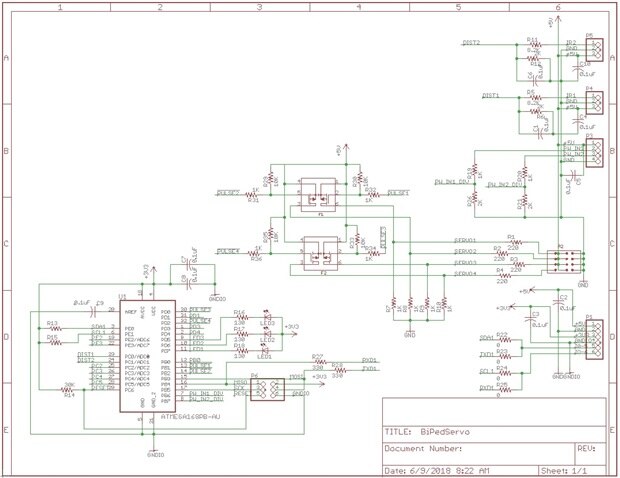Viewport: 620px width, 478px height.
Task: Click the REV: field in title block
Action: [x=590, y=454]
